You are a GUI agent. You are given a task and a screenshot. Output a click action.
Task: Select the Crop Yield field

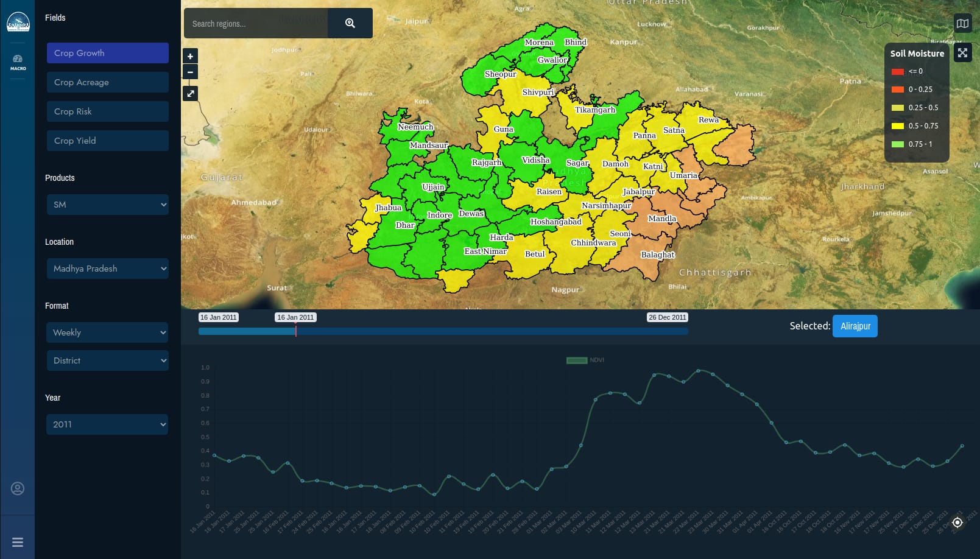click(x=107, y=141)
